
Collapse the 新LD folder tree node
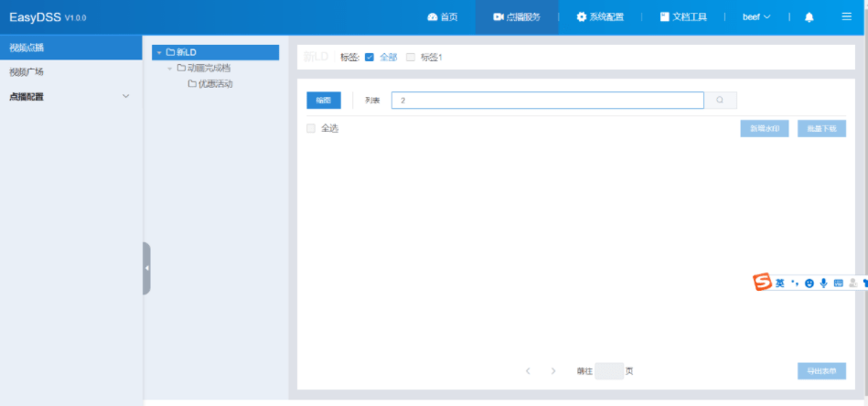pos(159,52)
